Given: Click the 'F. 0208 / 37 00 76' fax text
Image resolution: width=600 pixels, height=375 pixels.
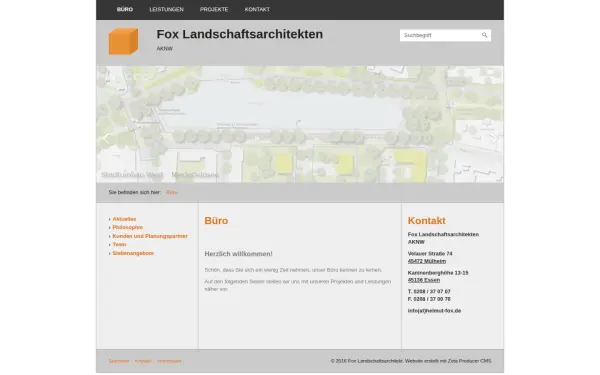Looking at the screenshot, I should click(x=429, y=299).
